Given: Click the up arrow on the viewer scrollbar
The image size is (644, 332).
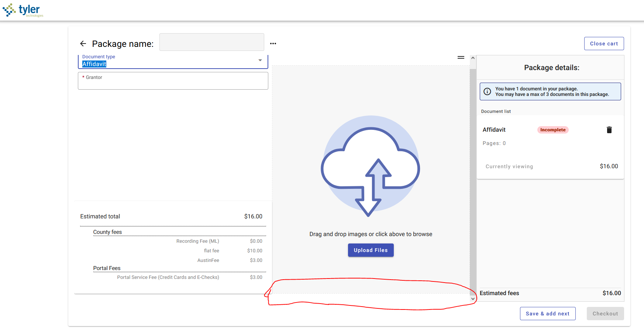Looking at the screenshot, I should (473, 58).
